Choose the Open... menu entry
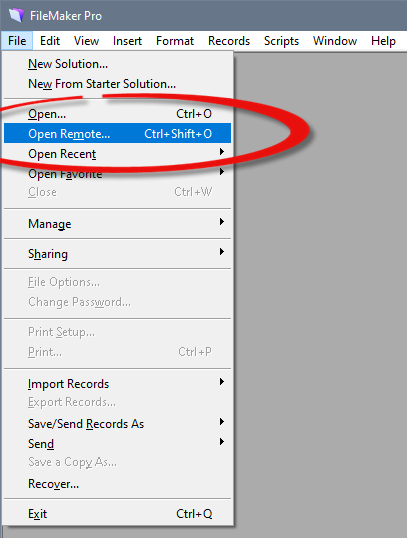The width and height of the screenshot is (407, 538). pyautogui.click(x=117, y=114)
